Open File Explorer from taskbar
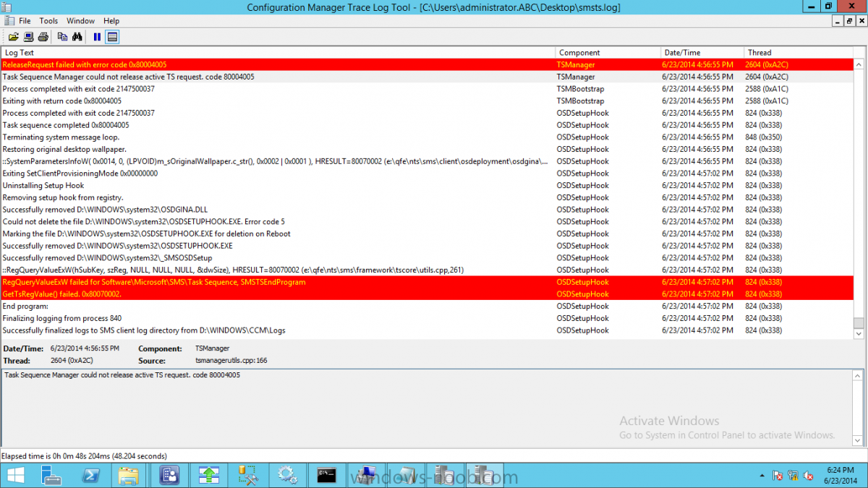Screen dimensions: 868x488 pyautogui.click(x=129, y=475)
